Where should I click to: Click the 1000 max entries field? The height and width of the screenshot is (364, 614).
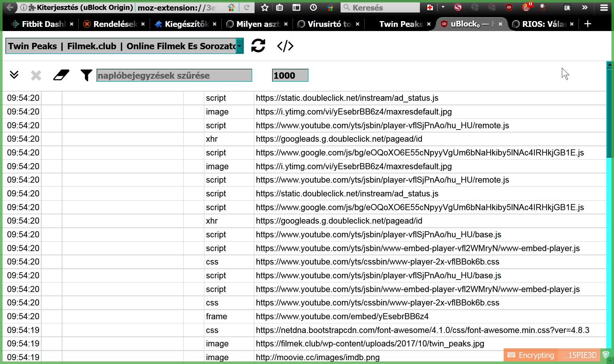click(x=290, y=75)
